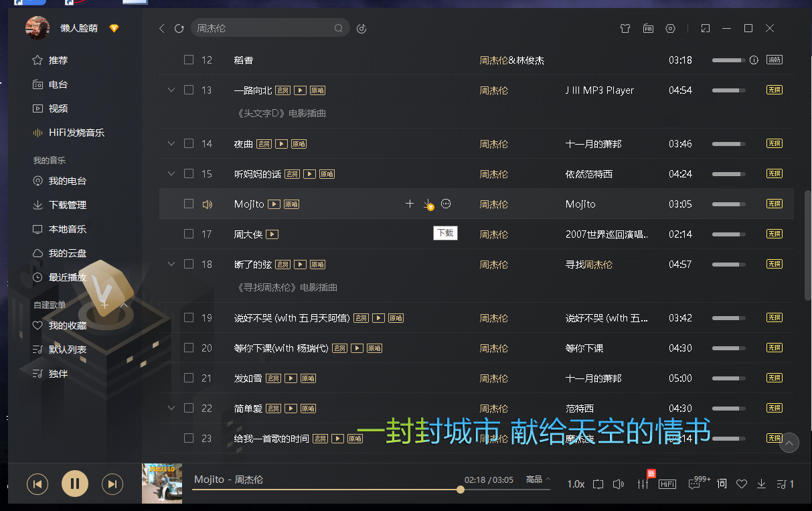Refresh the search results page
The image size is (812, 511).
click(179, 29)
